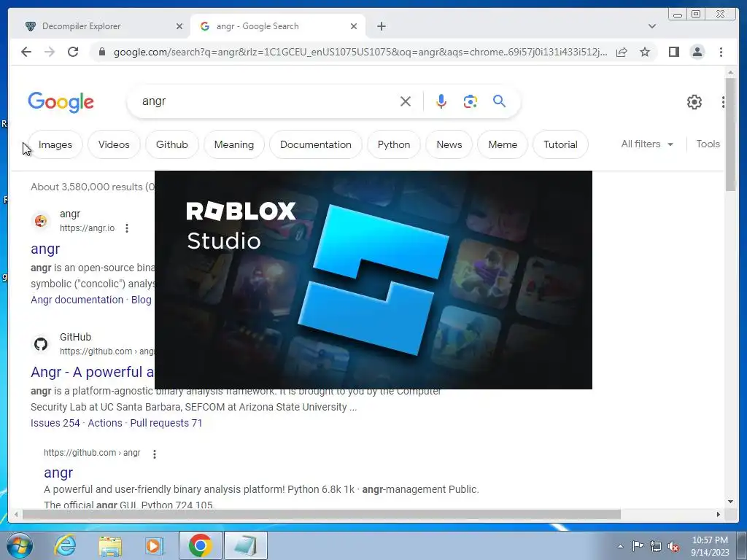Close the Decompiler Explorer tab
Image resolution: width=747 pixels, height=560 pixels.
pos(179,26)
